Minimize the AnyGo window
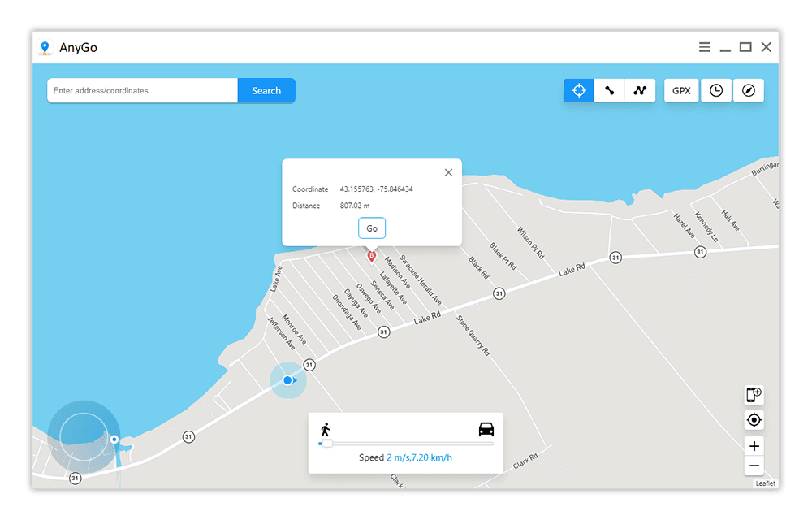 coord(725,50)
